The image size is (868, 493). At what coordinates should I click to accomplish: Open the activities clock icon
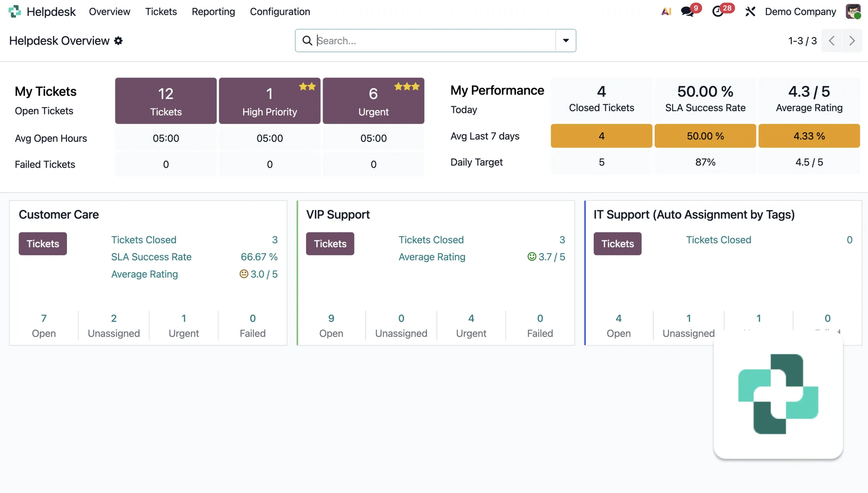718,11
